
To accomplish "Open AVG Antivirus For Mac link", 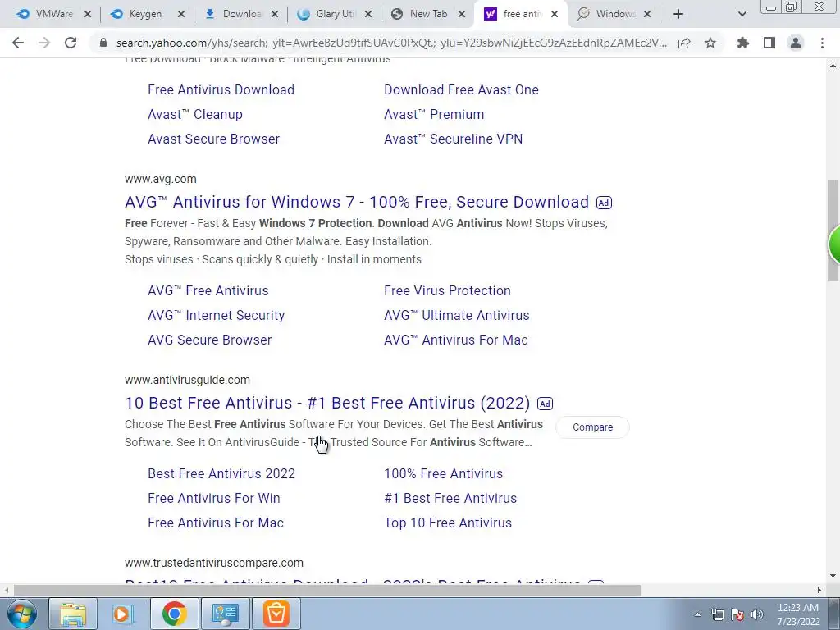I will click(456, 340).
